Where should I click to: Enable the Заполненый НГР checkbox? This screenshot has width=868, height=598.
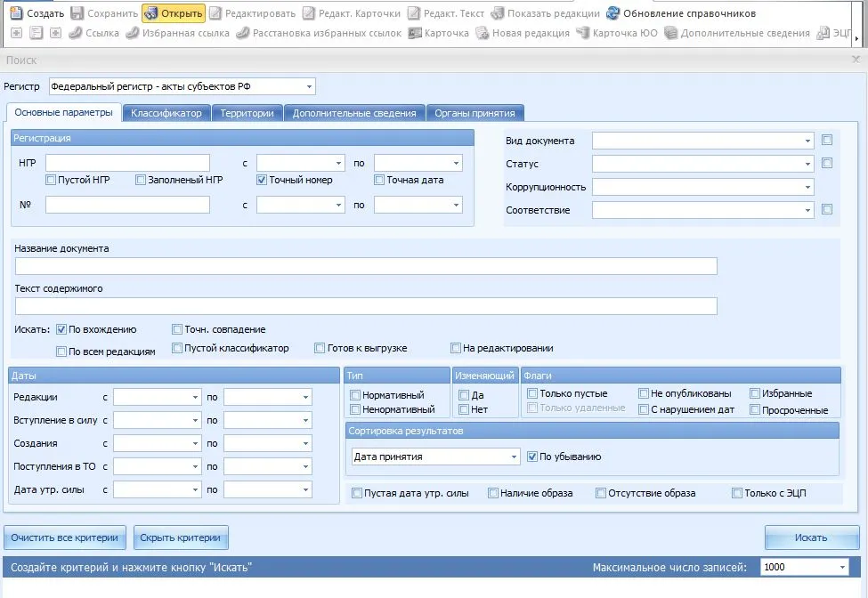(x=141, y=180)
